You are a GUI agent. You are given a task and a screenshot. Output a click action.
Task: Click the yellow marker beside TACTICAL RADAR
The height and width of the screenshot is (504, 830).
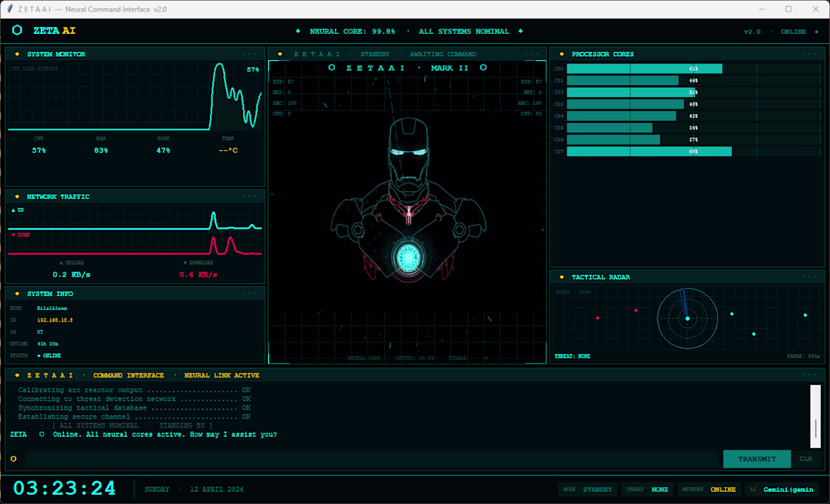(561, 277)
